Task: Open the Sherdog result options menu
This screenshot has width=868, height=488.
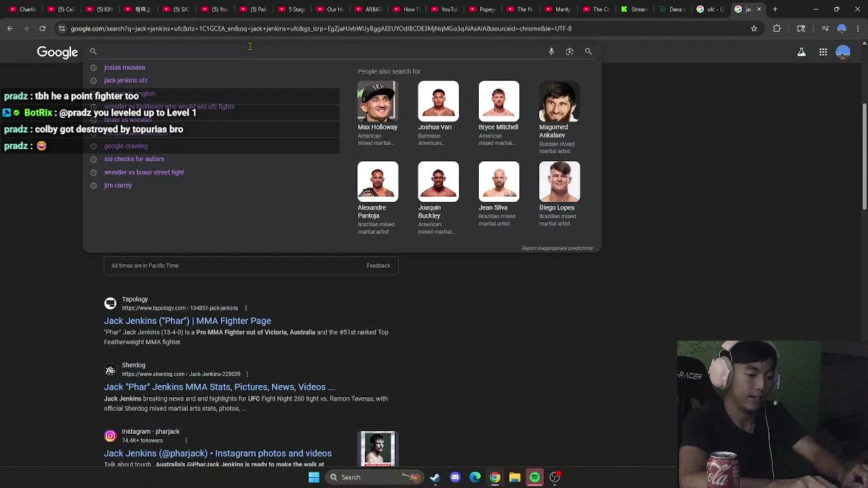Action: click(x=247, y=374)
